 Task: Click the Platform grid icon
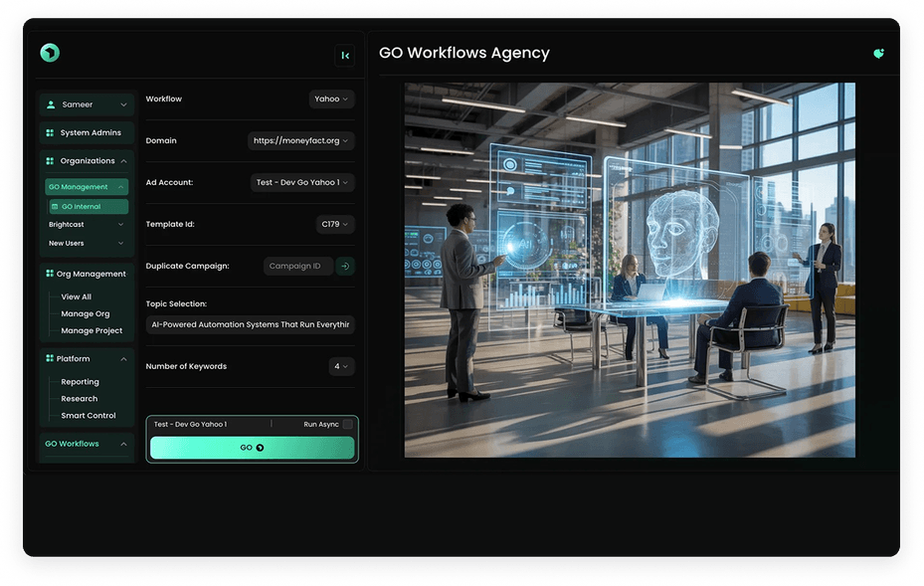click(49, 358)
